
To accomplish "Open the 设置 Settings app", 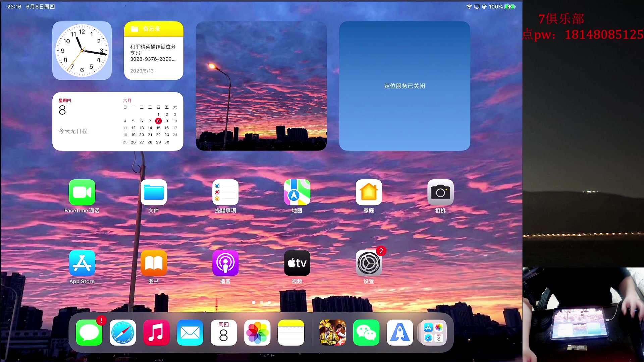I will point(369,263).
